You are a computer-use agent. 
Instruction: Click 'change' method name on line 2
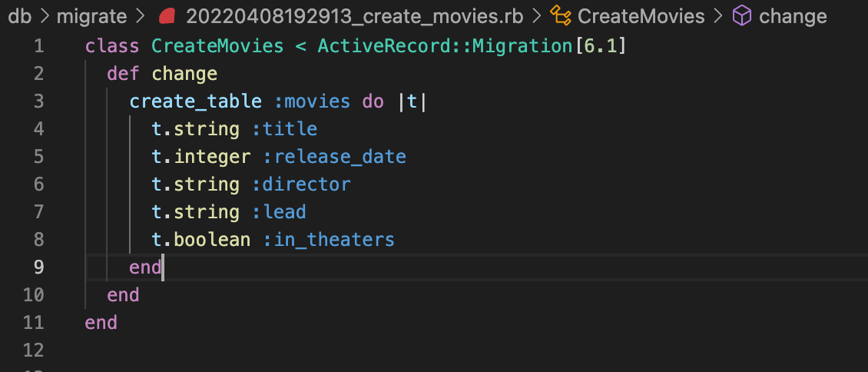coord(184,75)
